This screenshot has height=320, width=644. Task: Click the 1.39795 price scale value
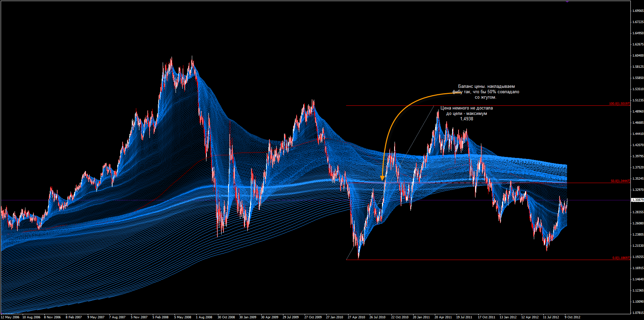(x=638, y=156)
